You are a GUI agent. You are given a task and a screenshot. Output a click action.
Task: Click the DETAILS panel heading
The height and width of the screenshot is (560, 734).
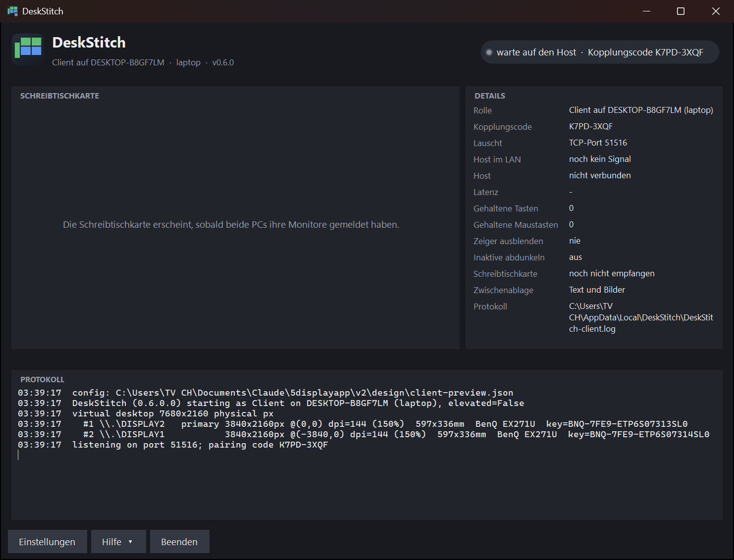point(490,96)
